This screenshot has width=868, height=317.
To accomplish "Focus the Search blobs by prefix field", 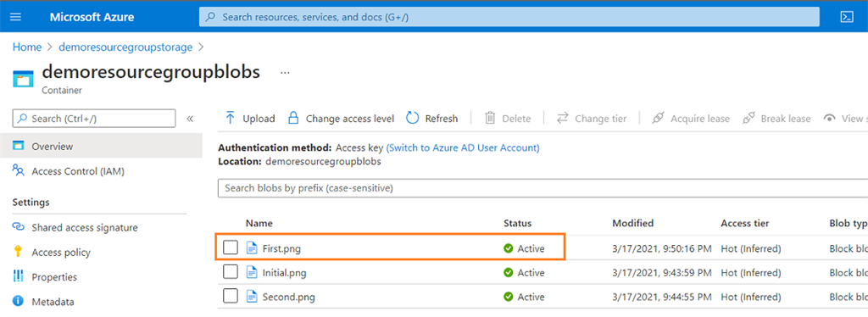I will click(x=542, y=188).
